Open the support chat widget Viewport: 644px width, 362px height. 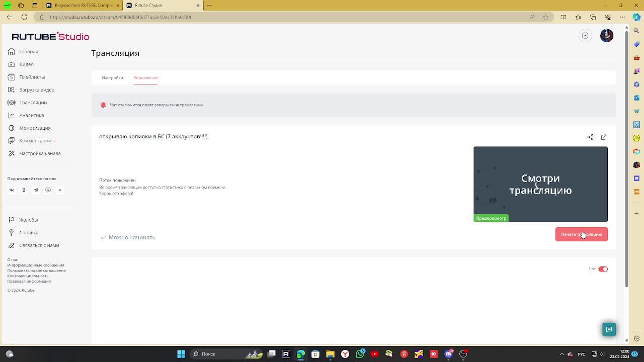(x=609, y=329)
